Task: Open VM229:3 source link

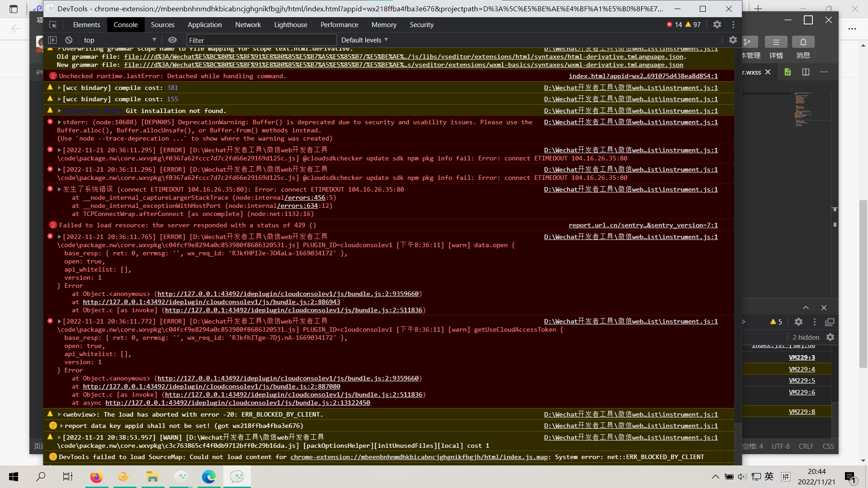Action: 802,357
